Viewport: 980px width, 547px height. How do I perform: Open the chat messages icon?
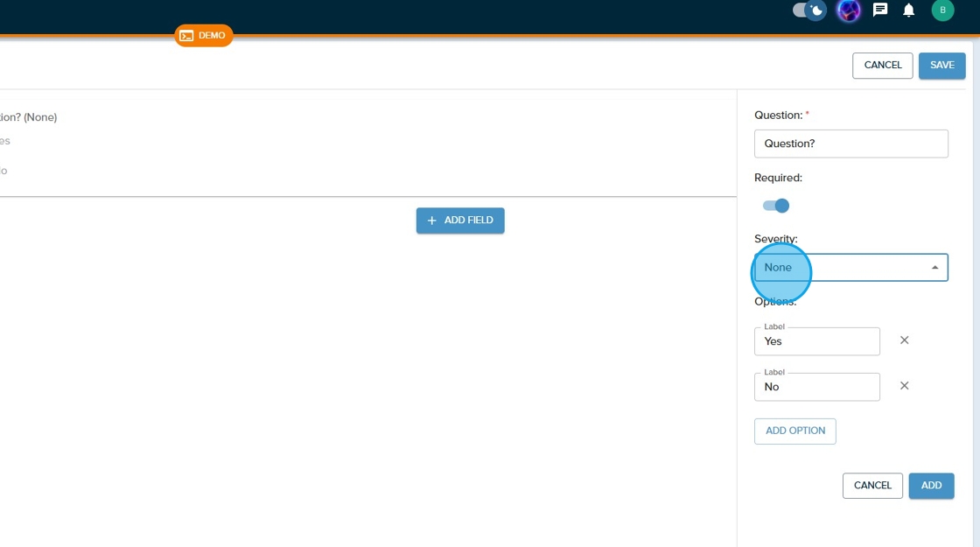click(880, 11)
